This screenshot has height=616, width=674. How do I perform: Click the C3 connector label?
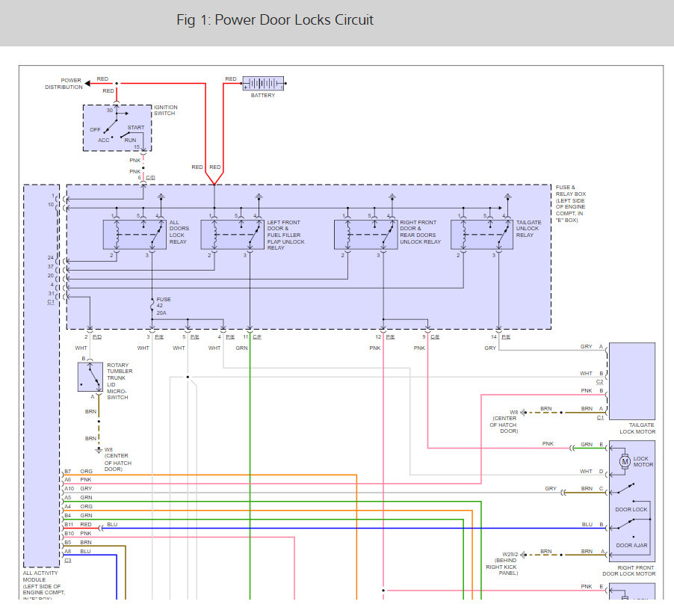click(x=67, y=560)
